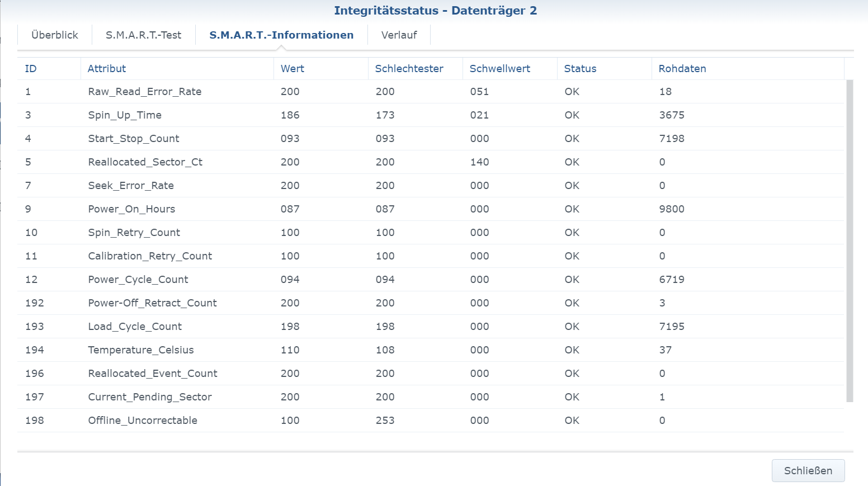Click raw data value 7195
Screen dimensions: 868x486
pyautogui.click(x=672, y=327)
